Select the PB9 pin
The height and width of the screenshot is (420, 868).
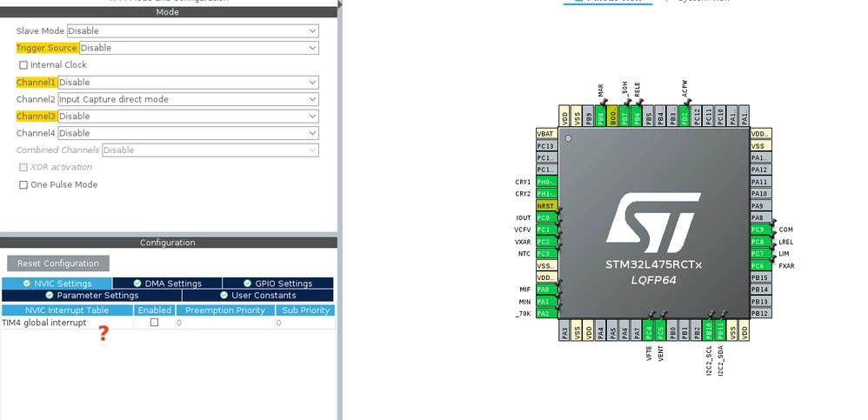[589, 117]
